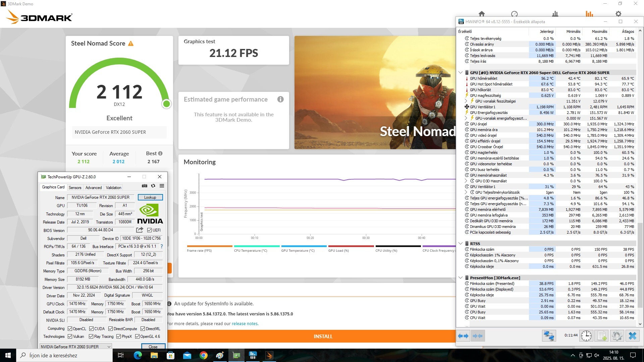Click HWiNFO reset clock icon
Screen dimensions: 644x362
pyautogui.click(x=586, y=336)
